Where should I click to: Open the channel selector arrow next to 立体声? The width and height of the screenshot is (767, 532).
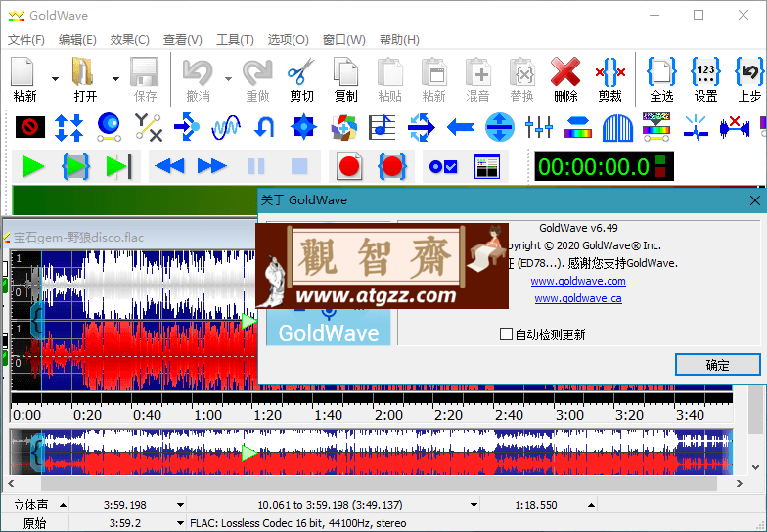pyautogui.click(x=63, y=505)
